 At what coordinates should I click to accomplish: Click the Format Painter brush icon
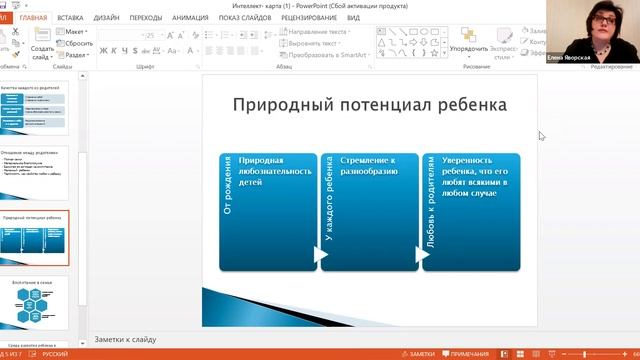point(16,54)
